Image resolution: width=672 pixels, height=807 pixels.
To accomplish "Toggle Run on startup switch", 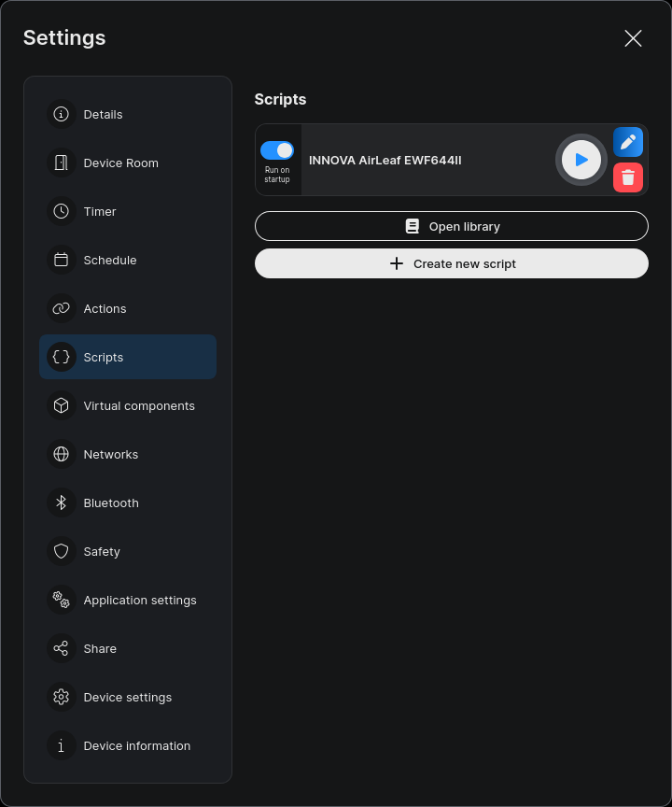I will (277, 150).
